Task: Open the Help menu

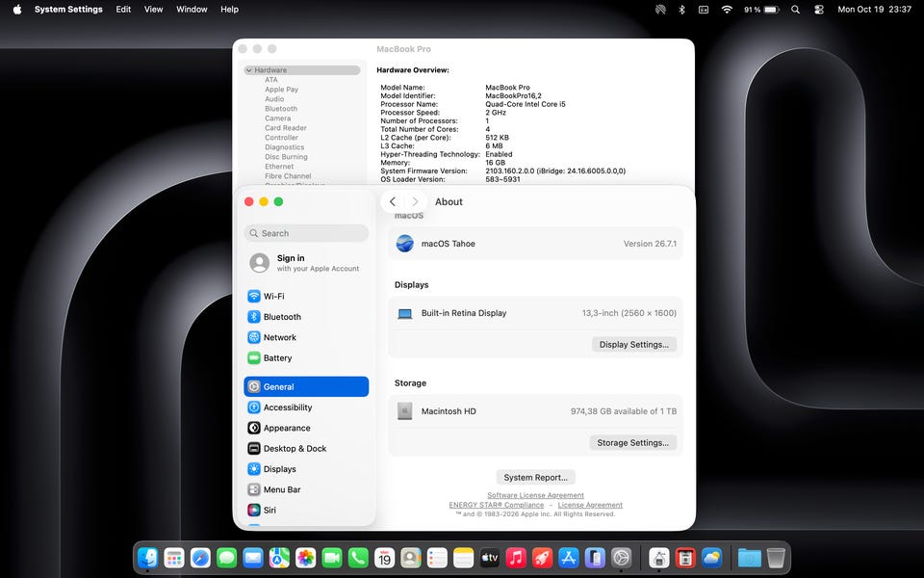Action: coord(229,10)
